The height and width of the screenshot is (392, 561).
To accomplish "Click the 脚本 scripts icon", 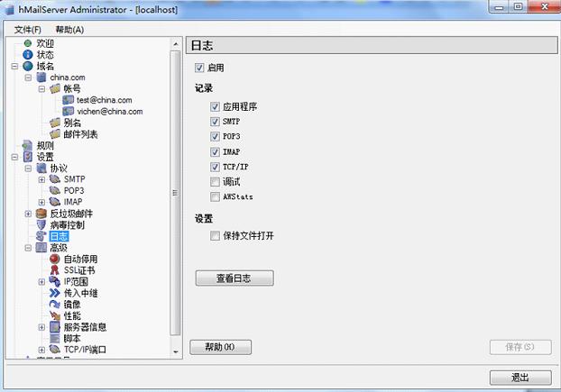I will tap(55, 339).
